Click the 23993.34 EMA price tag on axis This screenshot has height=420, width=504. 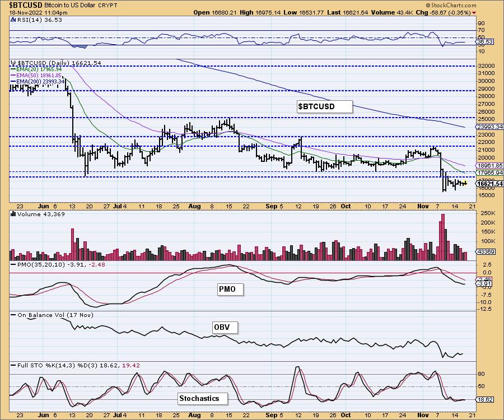click(x=489, y=127)
